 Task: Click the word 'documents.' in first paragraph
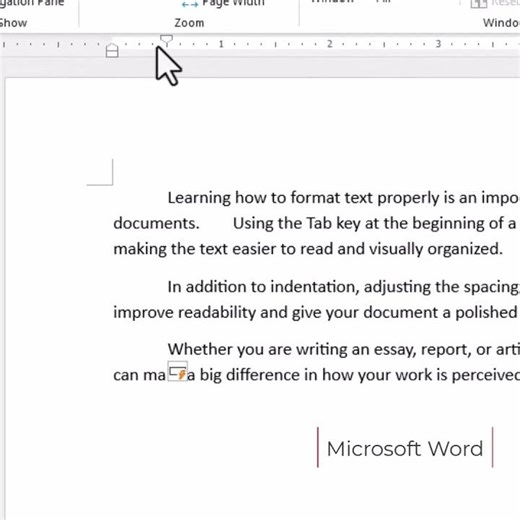tap(156, 223)
